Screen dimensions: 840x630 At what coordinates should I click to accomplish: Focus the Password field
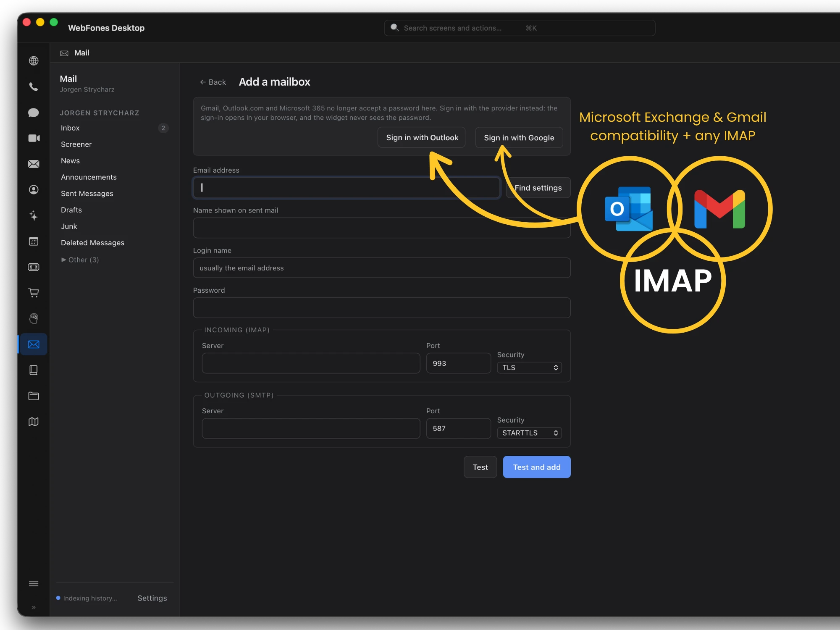pos(382,308)
